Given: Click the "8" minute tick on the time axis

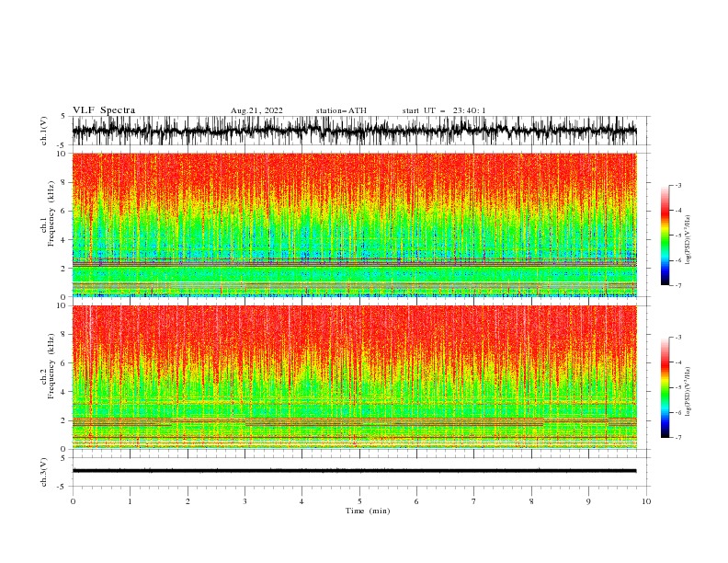Looking at the screenshot, I should point(531,501).
